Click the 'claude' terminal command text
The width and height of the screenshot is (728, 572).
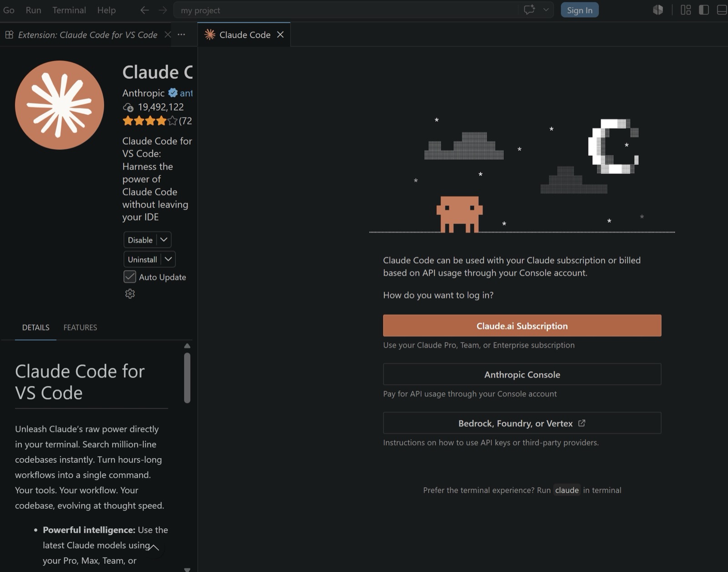567,490
